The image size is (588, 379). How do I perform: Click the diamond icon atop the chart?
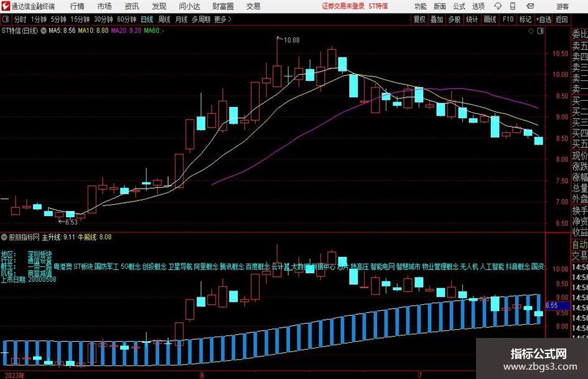coord(531,31)
